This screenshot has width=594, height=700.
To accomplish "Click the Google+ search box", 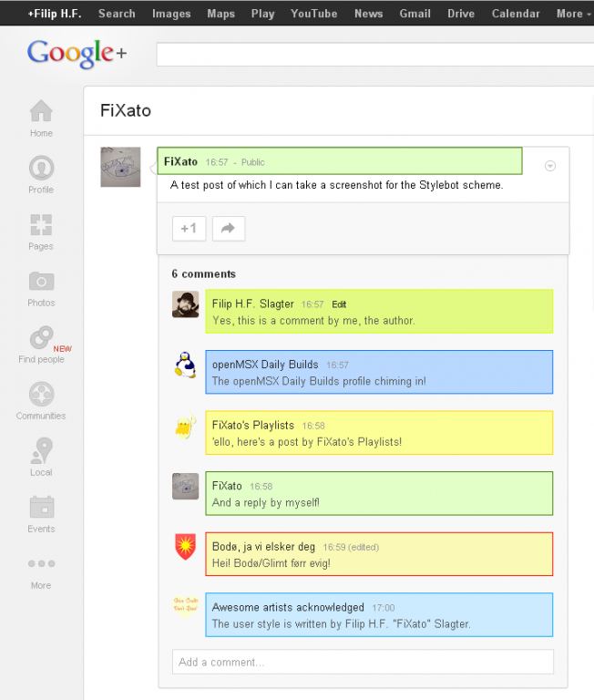I will click(x=374, y=55).
